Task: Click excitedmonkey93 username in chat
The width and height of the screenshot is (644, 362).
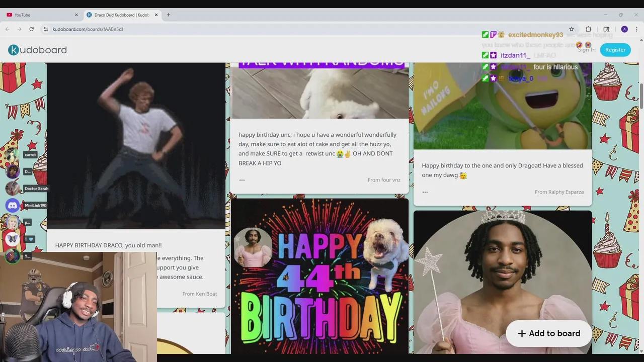Action: (x=535, y=35)
